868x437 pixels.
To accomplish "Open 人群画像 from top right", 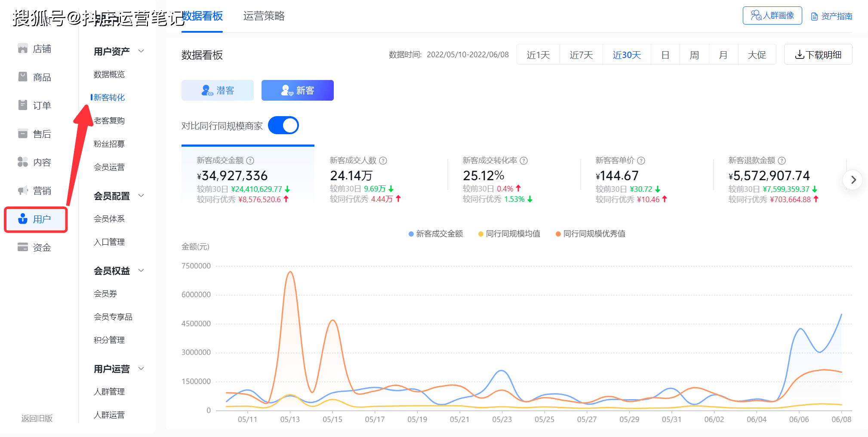I will [772, 15].
